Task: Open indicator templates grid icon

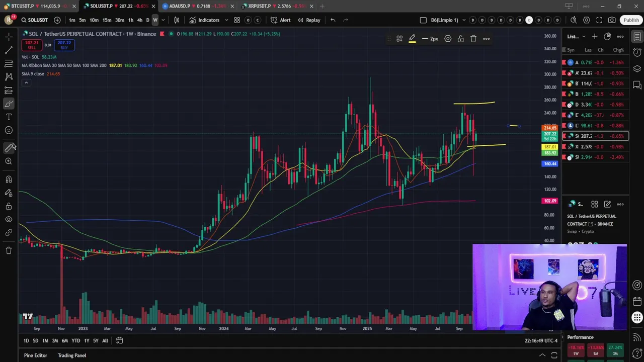Action: pos(237,20)
